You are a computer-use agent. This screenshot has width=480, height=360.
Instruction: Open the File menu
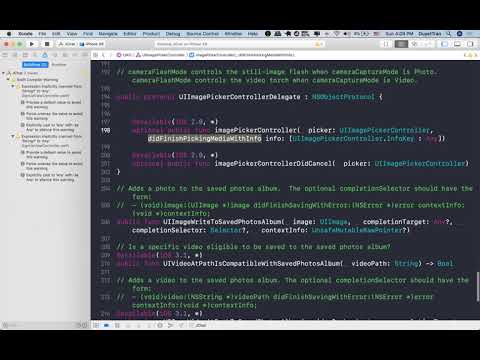tap(42, 34)
